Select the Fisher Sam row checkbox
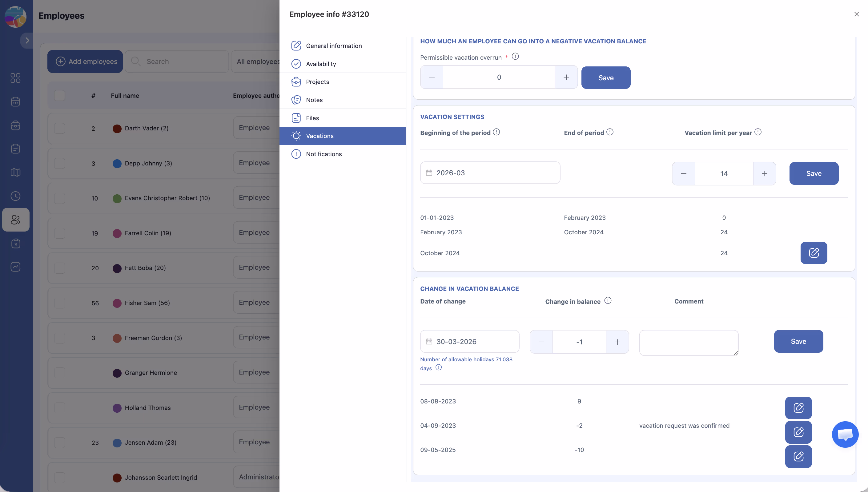The height and width of the screenshot is (492, 868). click(x=59, y=303)
